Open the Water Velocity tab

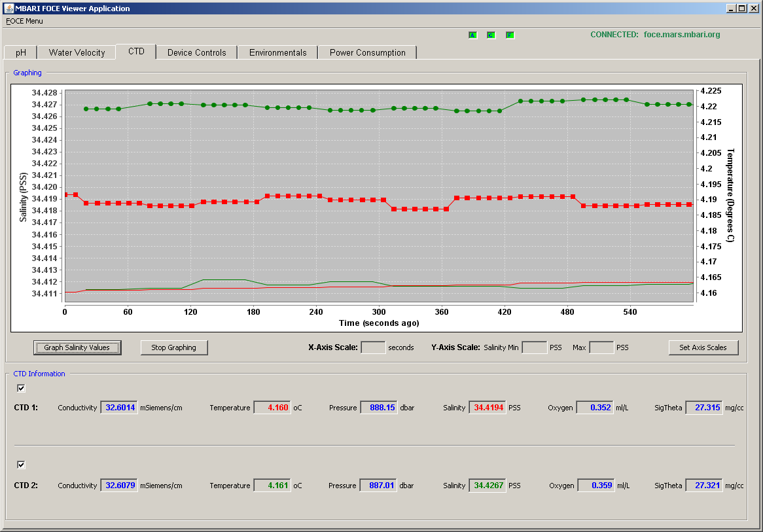click(77, 52)
